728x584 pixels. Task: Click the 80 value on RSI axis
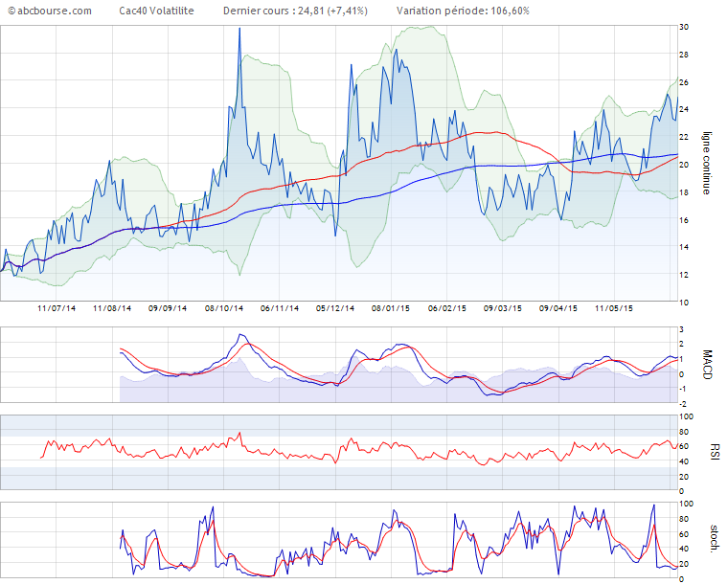click(x=684, y=432)
